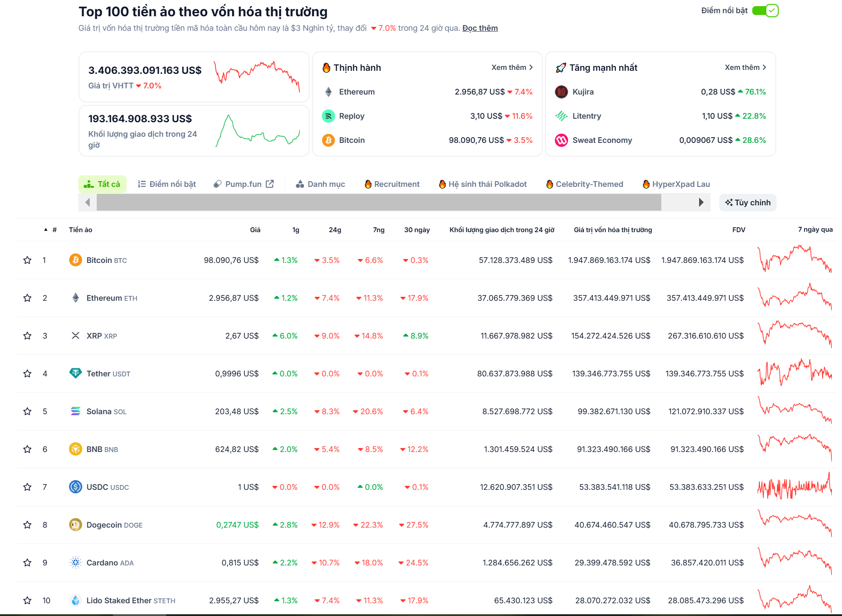Viewport: 842px width, 616px height.
Task: Sort by 24g column header
Action: click(x=335, y=230)
